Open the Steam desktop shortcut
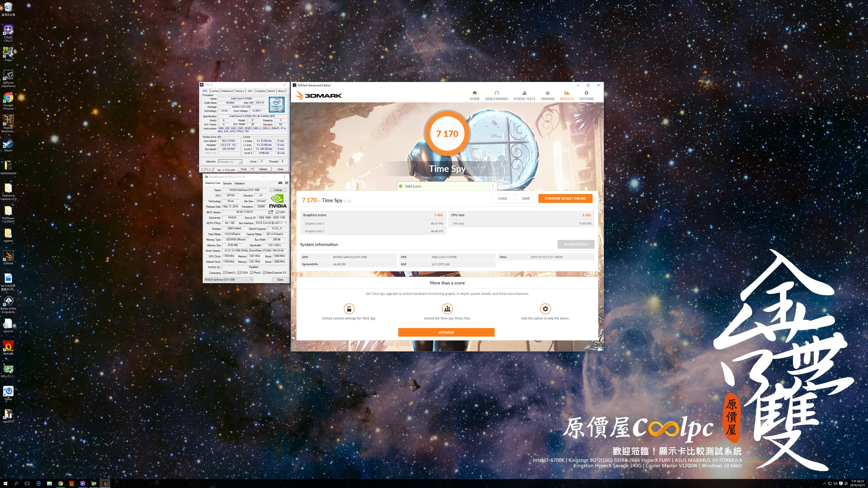The height and width of the screenshot is (488, 868). click(x=8, y=145)
